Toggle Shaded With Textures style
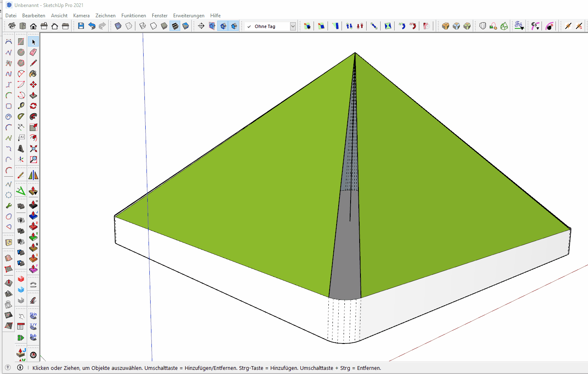This screenshot has height=374, width=588. (x=175, y=26)
